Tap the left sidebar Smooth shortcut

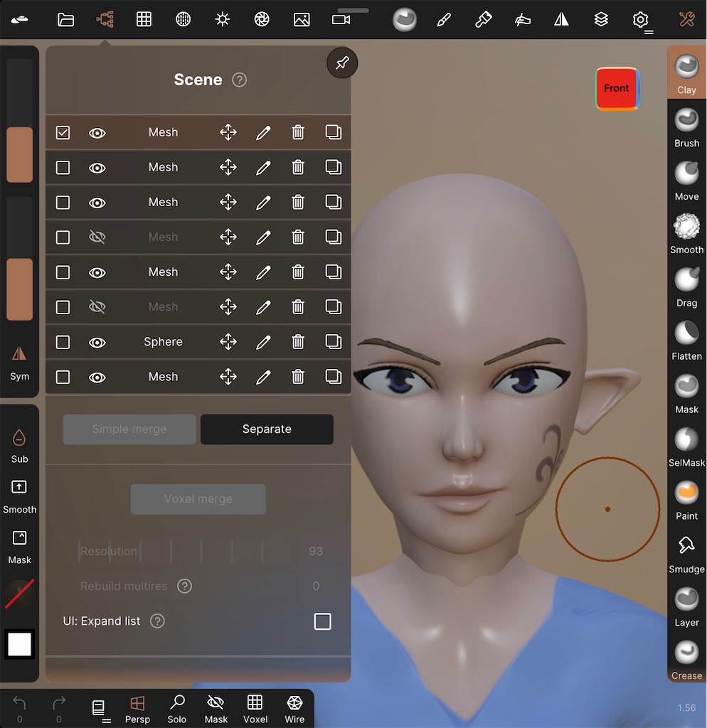pos(19,497)
